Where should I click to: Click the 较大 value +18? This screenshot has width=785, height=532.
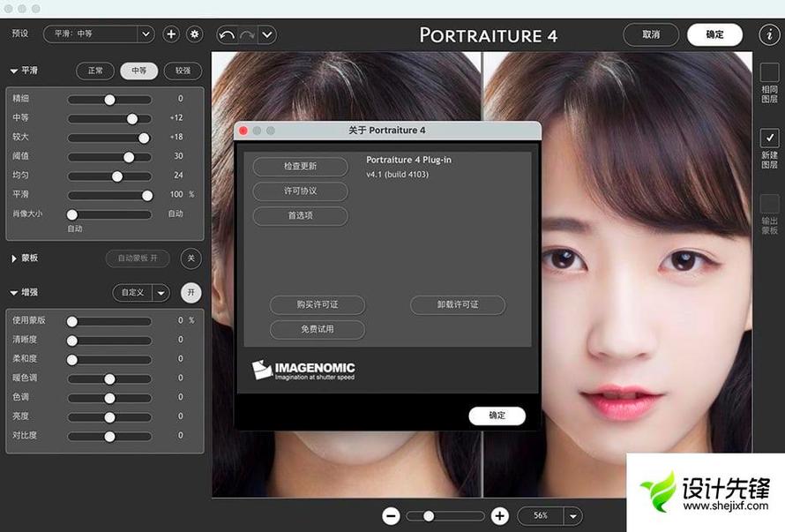coord(176,137)
